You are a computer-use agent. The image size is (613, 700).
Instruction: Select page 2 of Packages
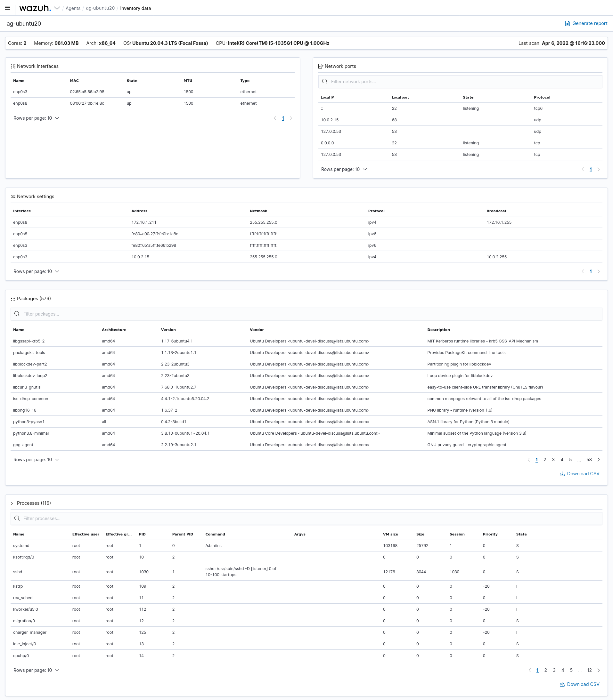tap(544, 459)
